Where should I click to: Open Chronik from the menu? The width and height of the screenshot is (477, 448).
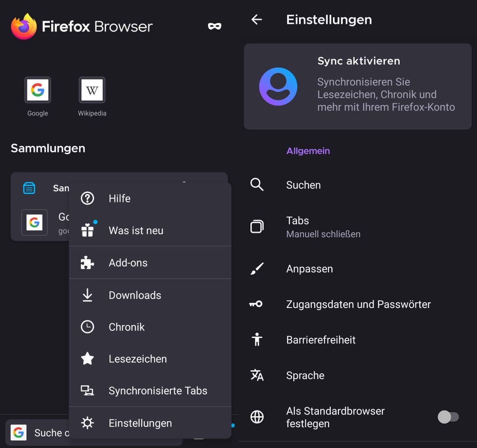[127, 327]
